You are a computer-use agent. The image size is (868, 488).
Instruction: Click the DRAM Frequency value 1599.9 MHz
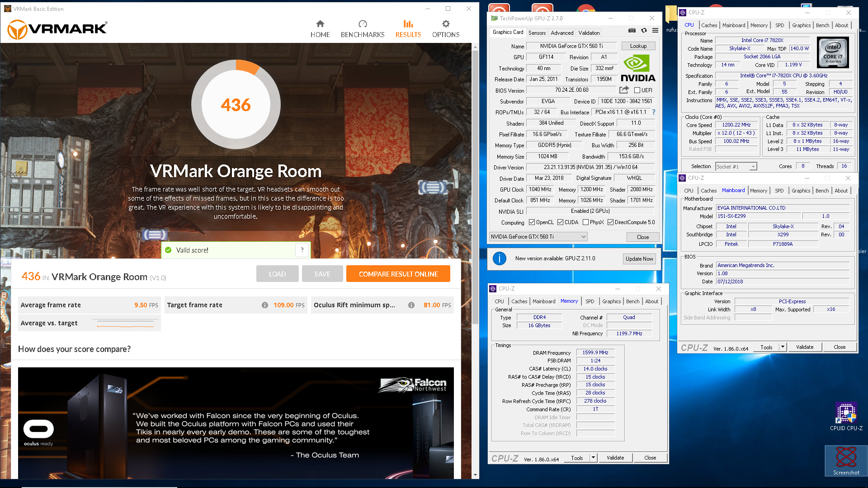pyautogui.click(x=595, y=353)
